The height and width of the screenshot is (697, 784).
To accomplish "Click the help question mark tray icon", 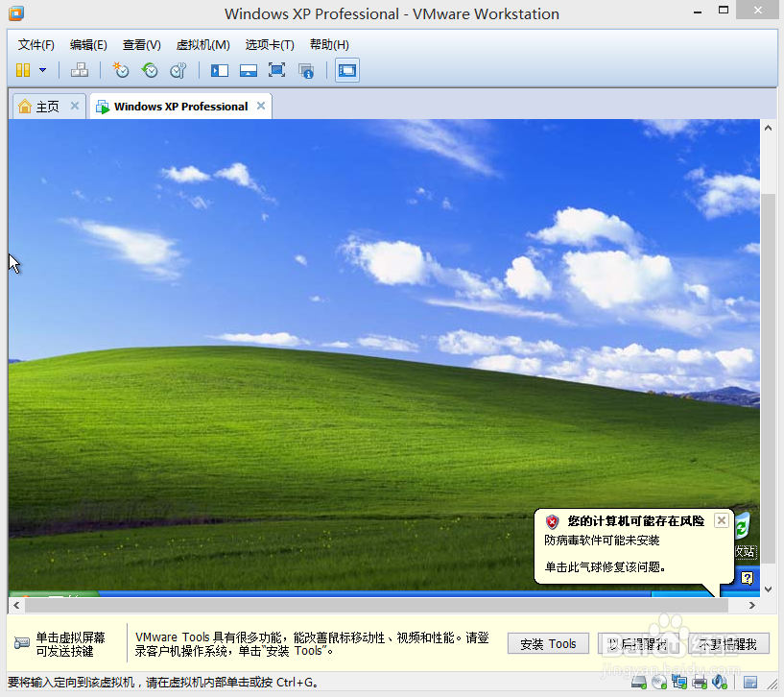I will click(x=747, y=578).
